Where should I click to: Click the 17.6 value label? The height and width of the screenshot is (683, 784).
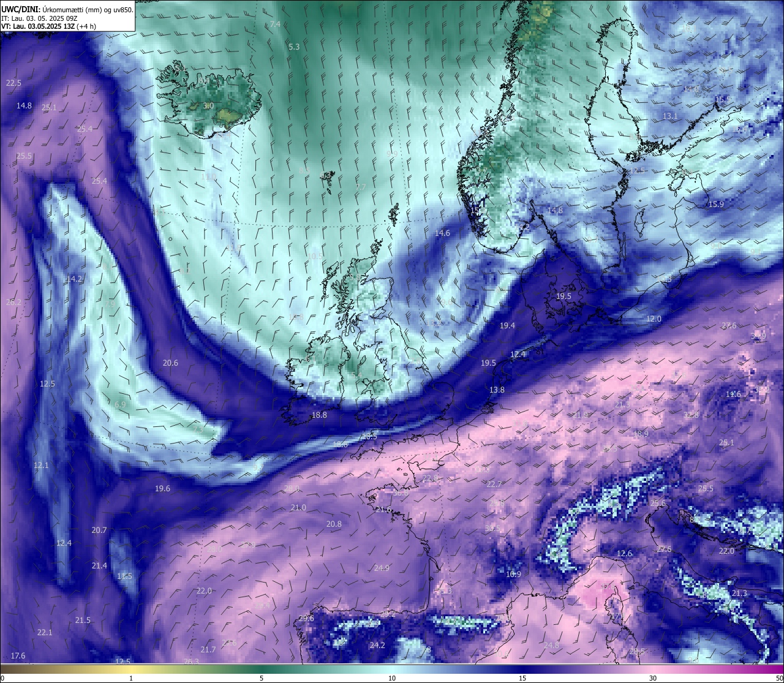click(x=18, y=656)
